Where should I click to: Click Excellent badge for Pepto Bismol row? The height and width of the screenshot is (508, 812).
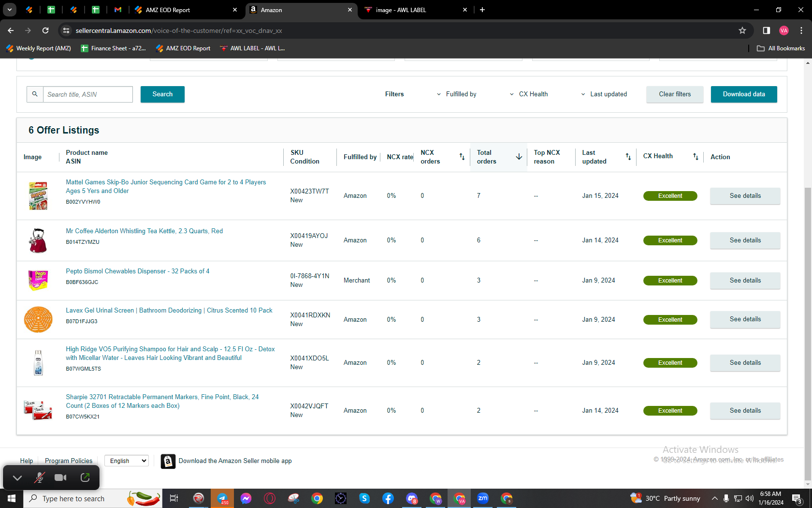[670, 281]
